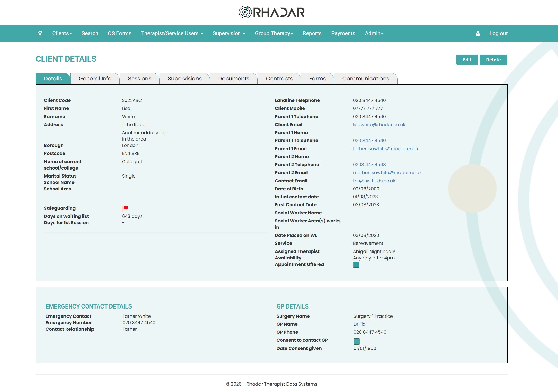Click the Rhadar logo
The image size is (558, 392).
click(x=272, y=12)
